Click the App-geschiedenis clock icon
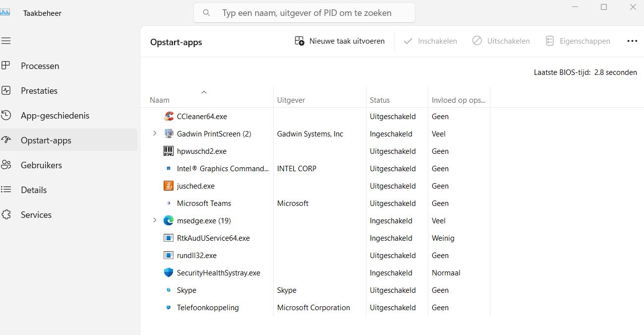The image size is (644, 335). point(6,115)
